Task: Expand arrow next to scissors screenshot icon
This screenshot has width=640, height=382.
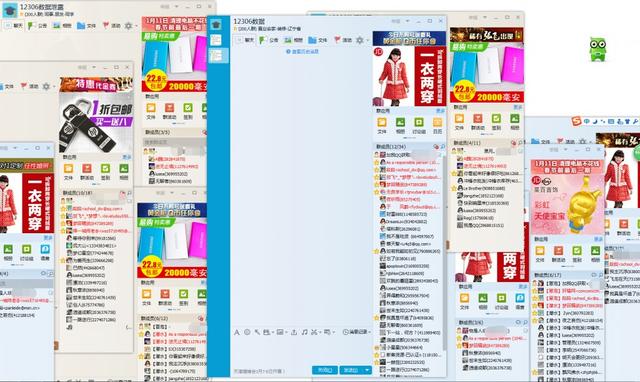Action: (x=320, y=333)
